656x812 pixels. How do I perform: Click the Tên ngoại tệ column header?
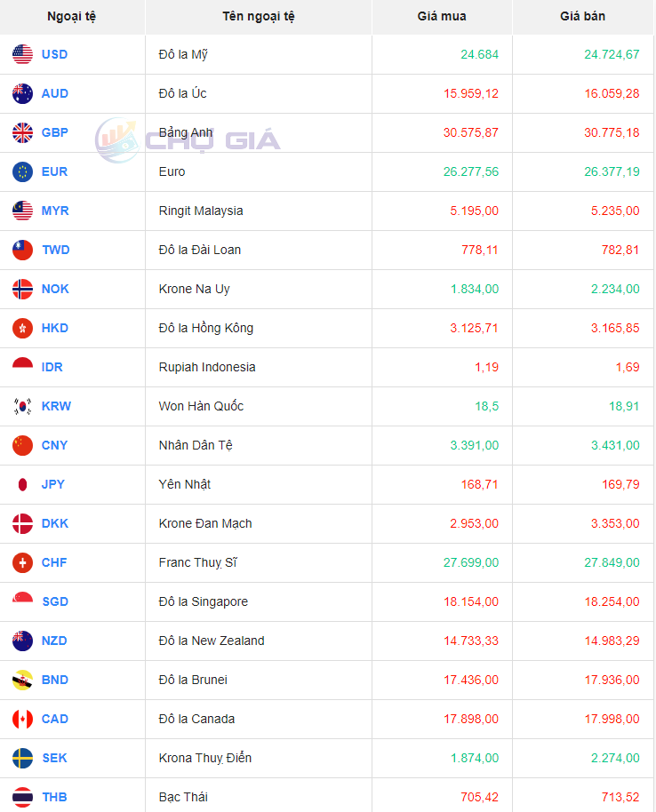259,16
